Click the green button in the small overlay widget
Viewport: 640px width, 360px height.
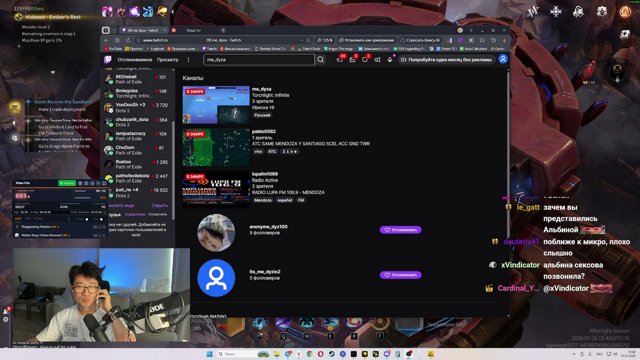pyautogui.click(x=67, y=183)
